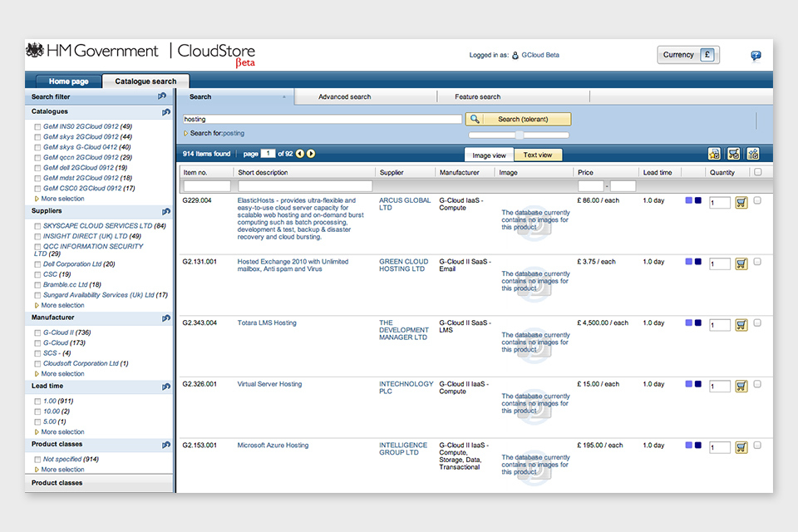Add ElasticHosts item G229.004 to cart
Image resolution: width=798 pixels, height=532 pixels.
click(741, 202)
